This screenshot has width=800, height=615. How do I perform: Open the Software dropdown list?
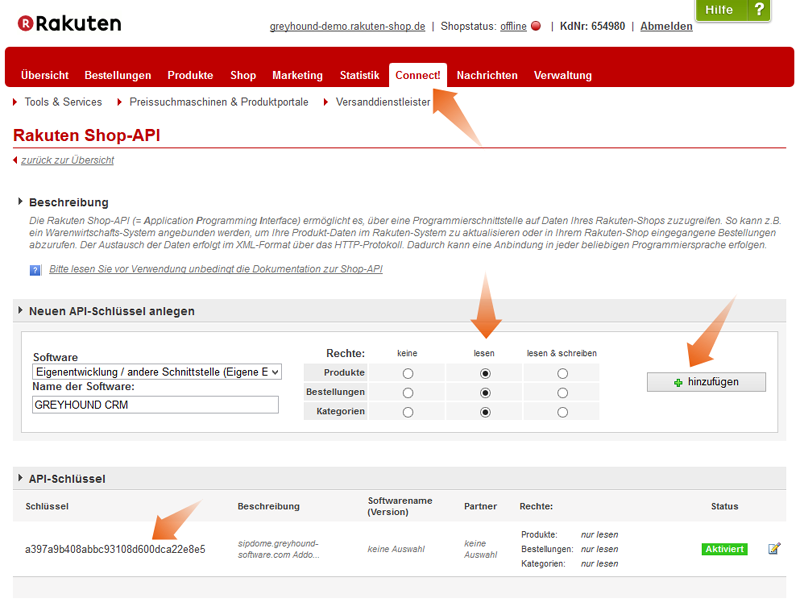pos(157,372)
